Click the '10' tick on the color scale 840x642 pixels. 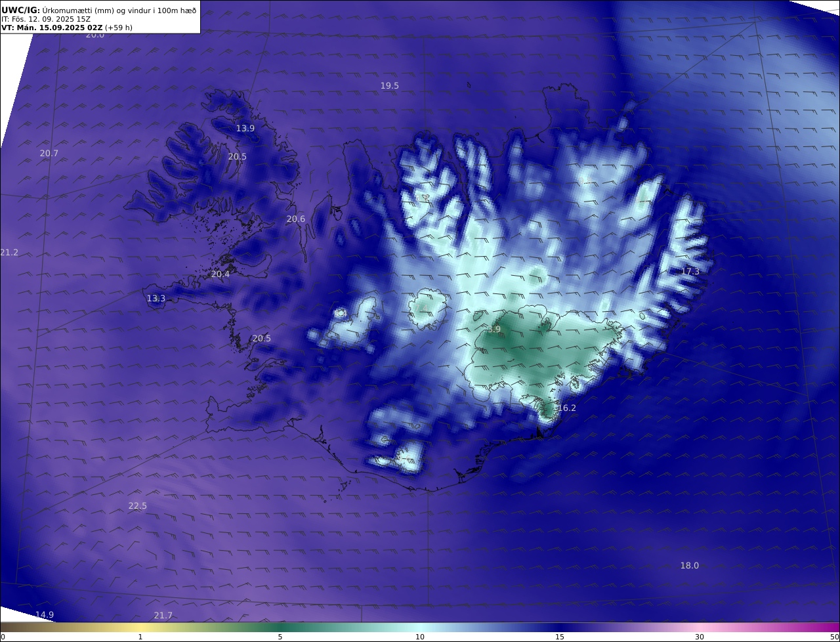pyautogui.click(x=420, y=637)
